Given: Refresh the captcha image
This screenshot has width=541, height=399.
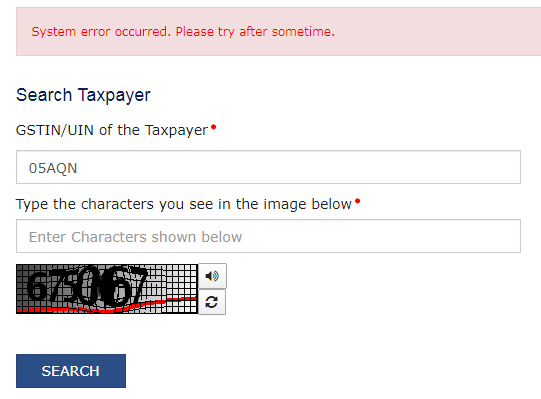Looking at the screenshot, I should (x=212, y=302).
